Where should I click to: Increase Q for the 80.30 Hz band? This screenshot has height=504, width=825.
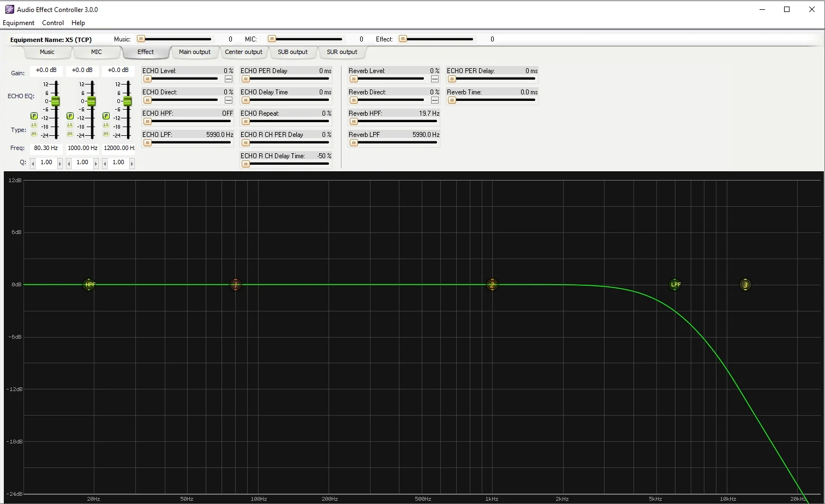(60, 163)
